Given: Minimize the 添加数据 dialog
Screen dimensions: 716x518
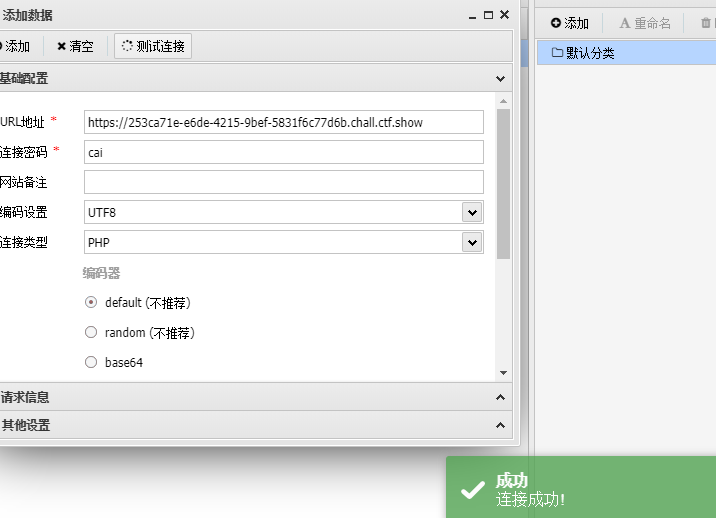Looking at the screenshot, I should tap(472, 16).
